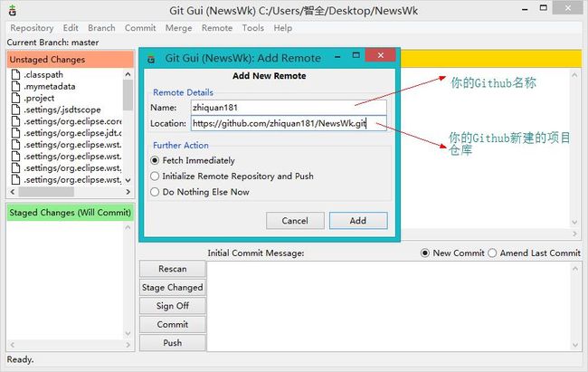Screen dimensions: 588x372
Task: Select .classpath in Unstaged Changes
Action: (43, 74)
